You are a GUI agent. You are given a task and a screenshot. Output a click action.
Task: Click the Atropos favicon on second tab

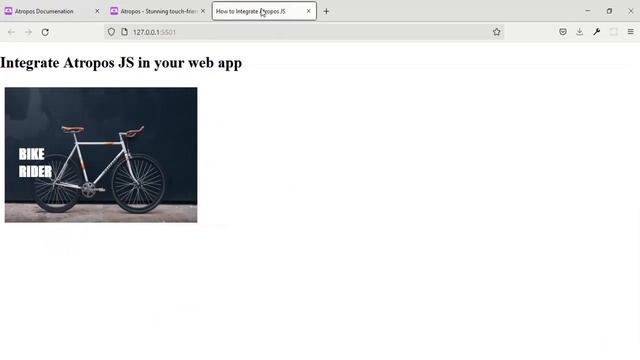pos(114,11)
